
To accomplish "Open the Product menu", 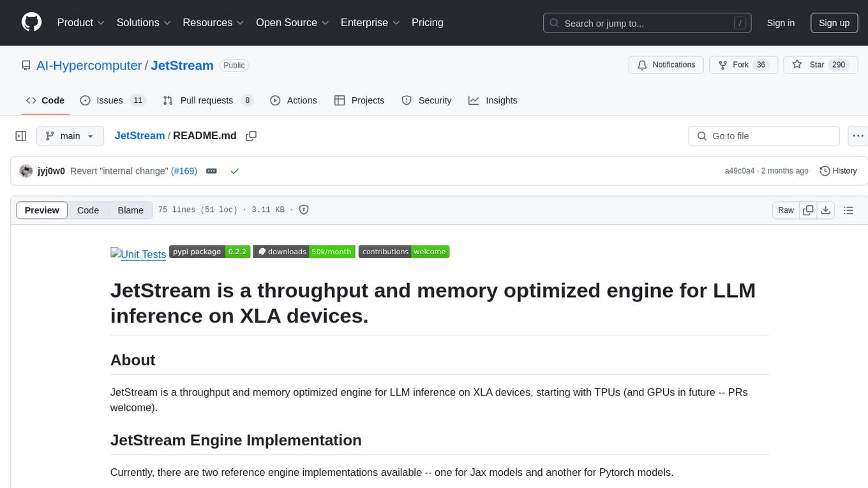I will (81, 22).
